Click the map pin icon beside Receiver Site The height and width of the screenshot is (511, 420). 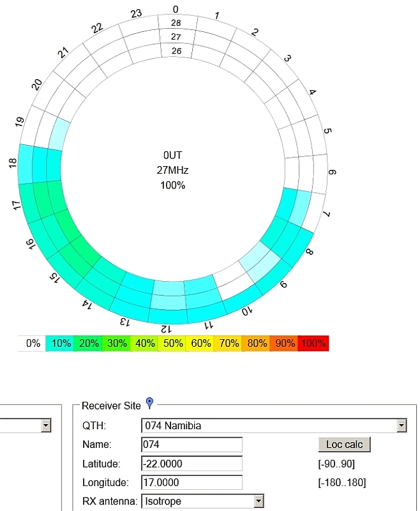click(150, 402)
